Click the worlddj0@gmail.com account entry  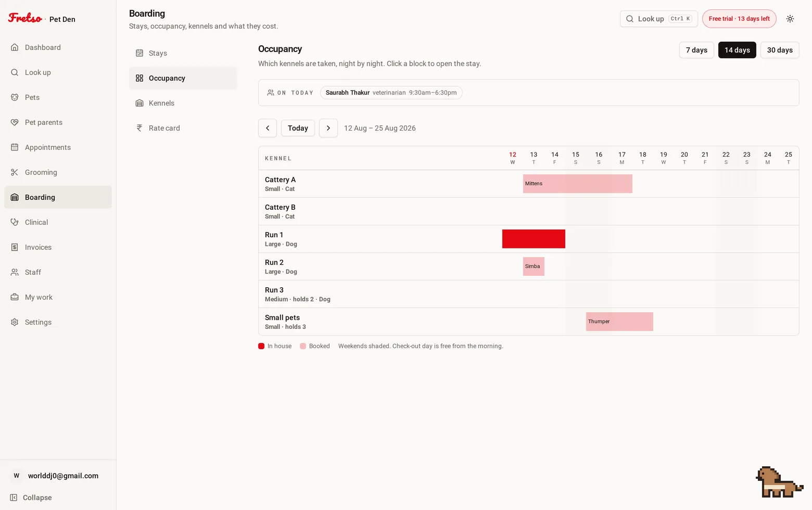tap(58, 476)
